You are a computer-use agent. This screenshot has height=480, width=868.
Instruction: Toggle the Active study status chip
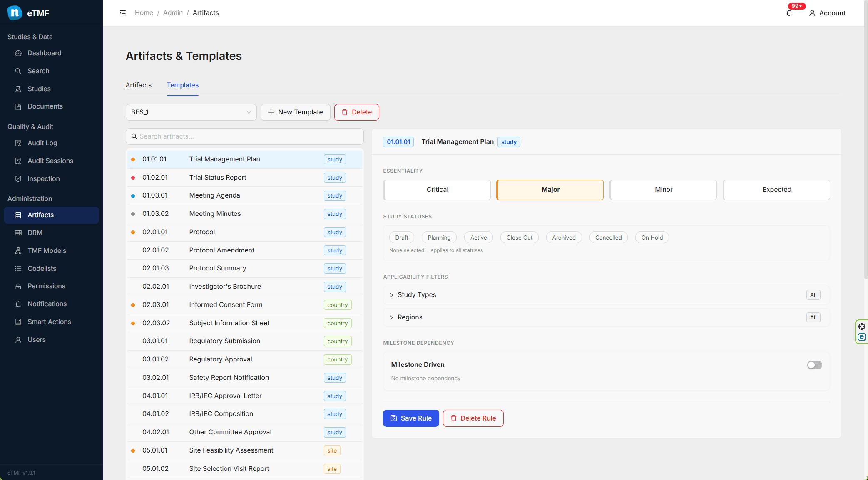[479, 238]
